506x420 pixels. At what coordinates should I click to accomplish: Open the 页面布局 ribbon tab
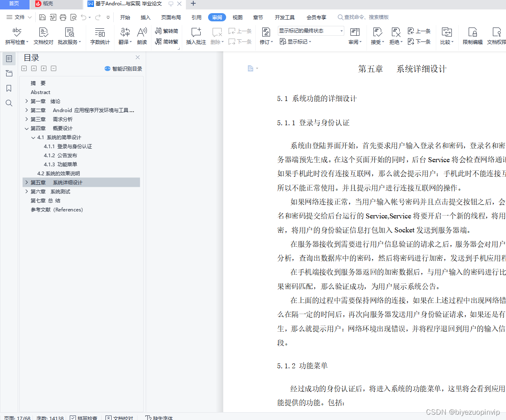coord(171,17)
